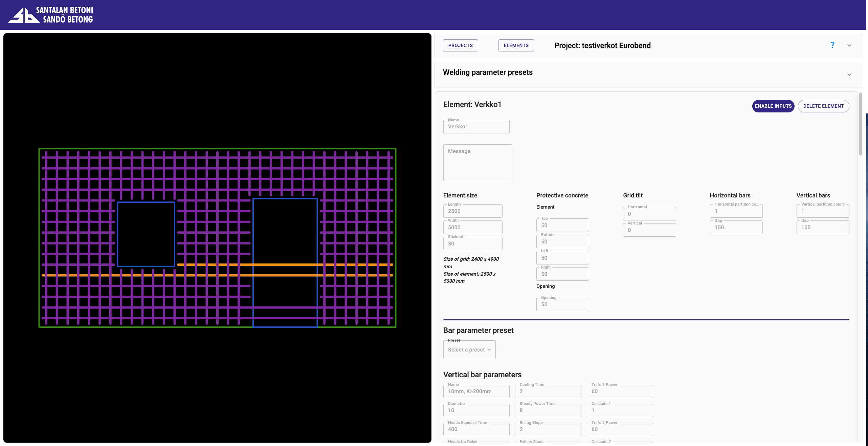
Task: Click the vertical bar parameter Name field
Action: click(476, 391)
